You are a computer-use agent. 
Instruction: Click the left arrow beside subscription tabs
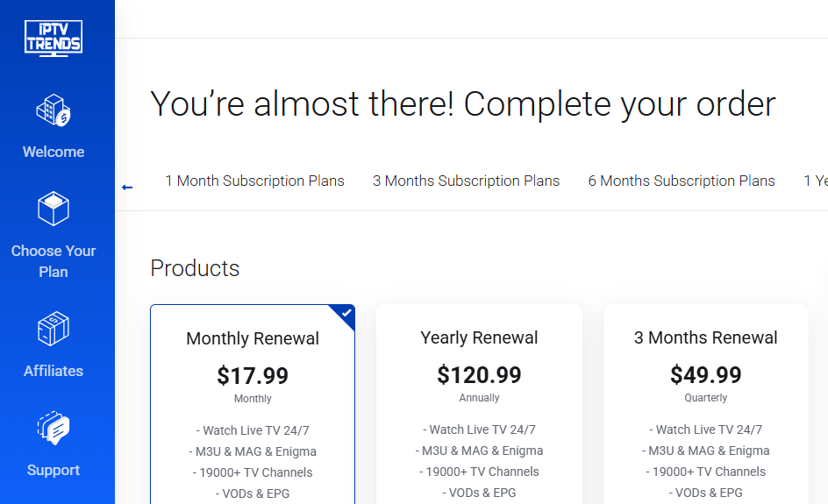(127, 188)
